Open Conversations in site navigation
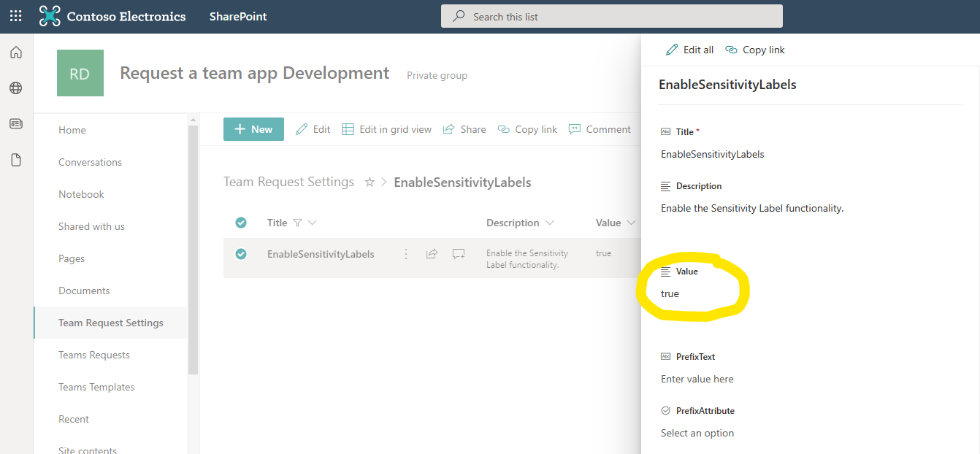980x454 pixels. point(90,162)
